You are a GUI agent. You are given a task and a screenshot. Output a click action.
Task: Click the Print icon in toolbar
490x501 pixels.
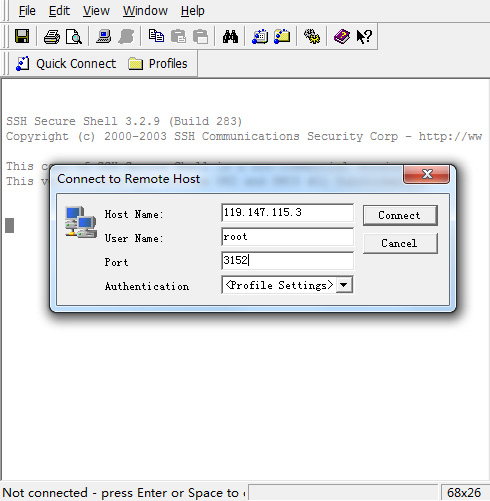52,37
